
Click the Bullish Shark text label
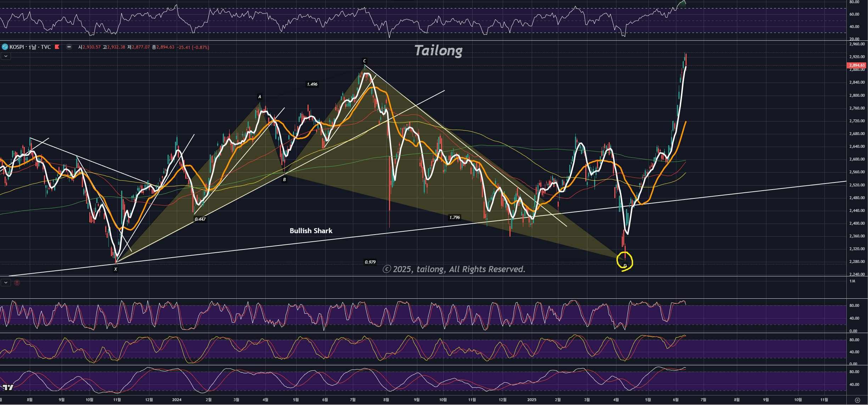(x=311, y=231)
